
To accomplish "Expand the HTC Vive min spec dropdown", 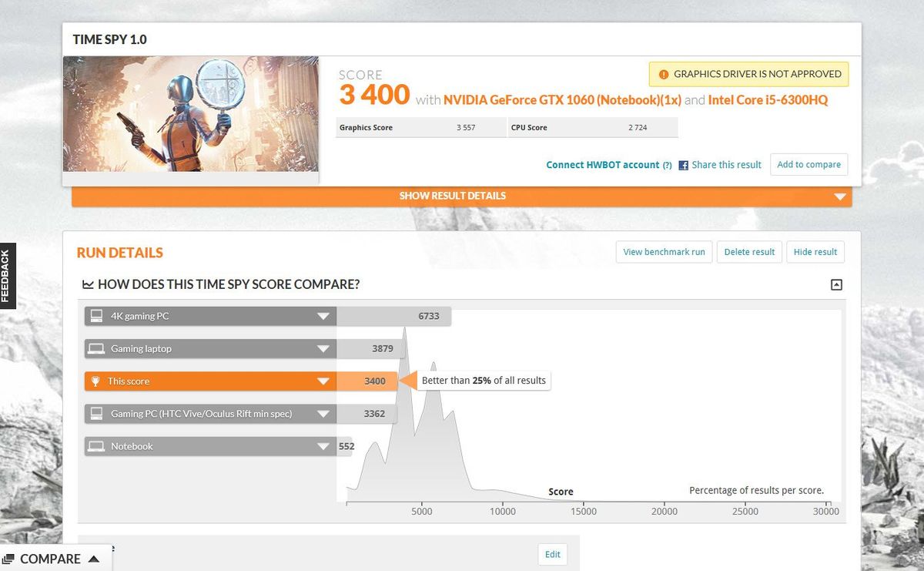I will 323,414.
